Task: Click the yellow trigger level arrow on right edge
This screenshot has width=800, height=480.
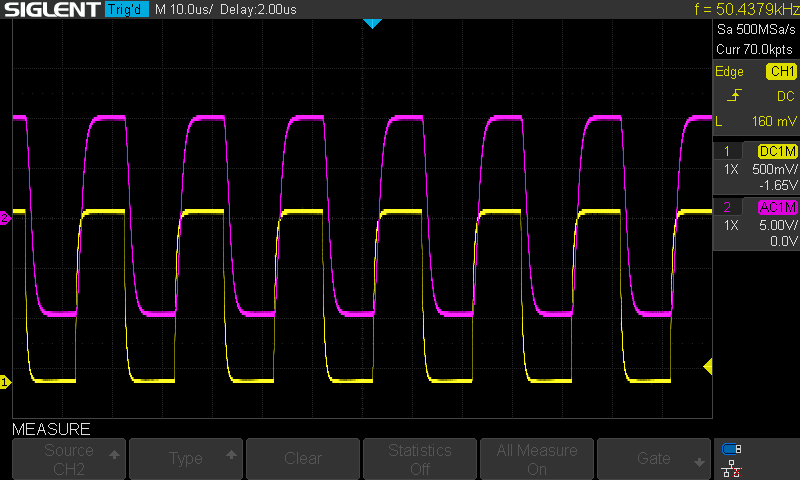Action: click(x=708, y=366)
